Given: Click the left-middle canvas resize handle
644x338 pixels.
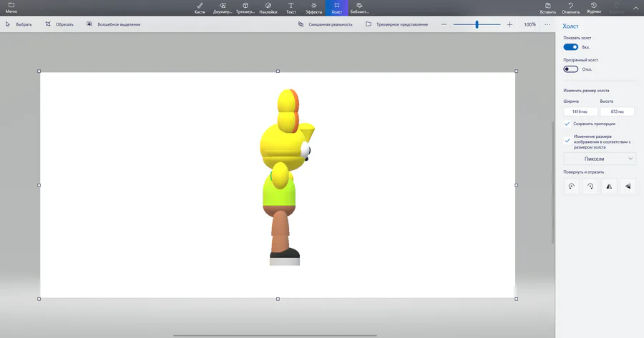Looking at the screenshot, I should (x=39, y=185).
